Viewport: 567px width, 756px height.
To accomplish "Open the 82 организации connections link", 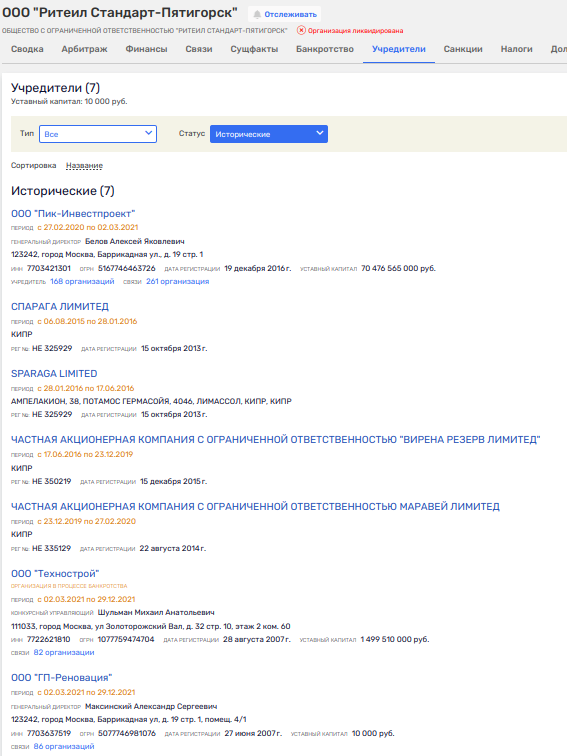I will coord(64,652).
